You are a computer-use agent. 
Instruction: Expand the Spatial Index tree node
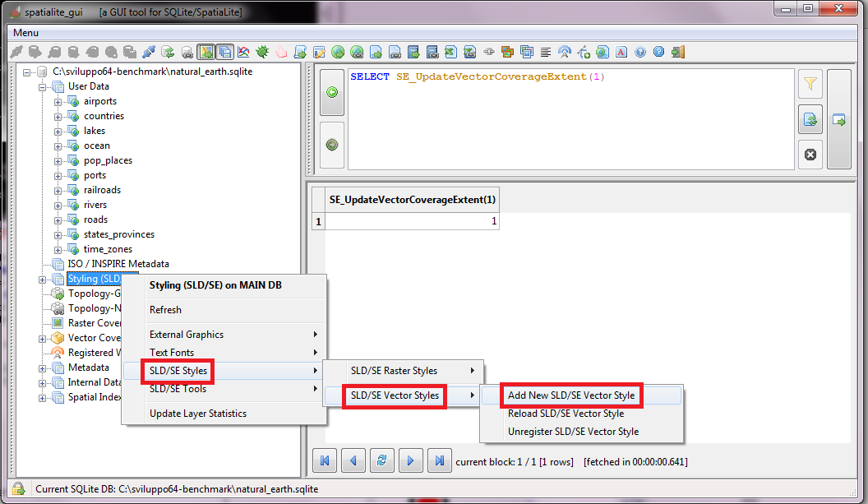pyautogui.click(x=42, y=398)
